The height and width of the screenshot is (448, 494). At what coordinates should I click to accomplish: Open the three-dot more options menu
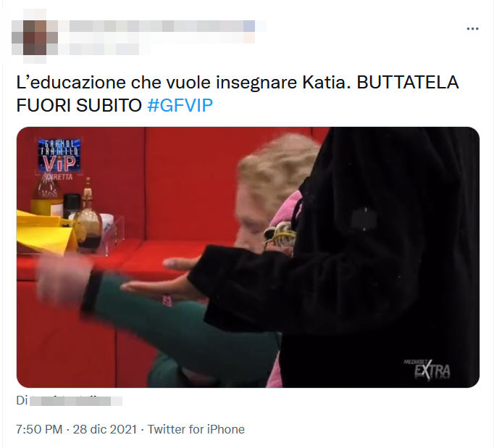[472, 29]
